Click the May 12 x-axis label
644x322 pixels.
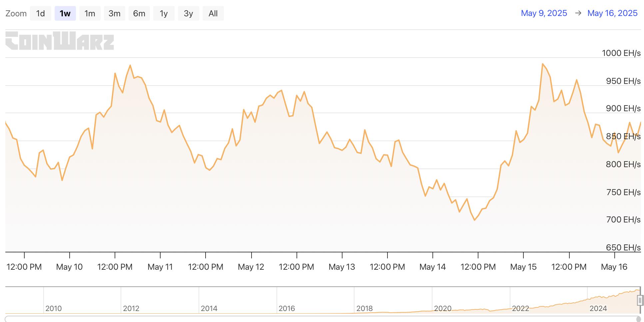[251, 267]
